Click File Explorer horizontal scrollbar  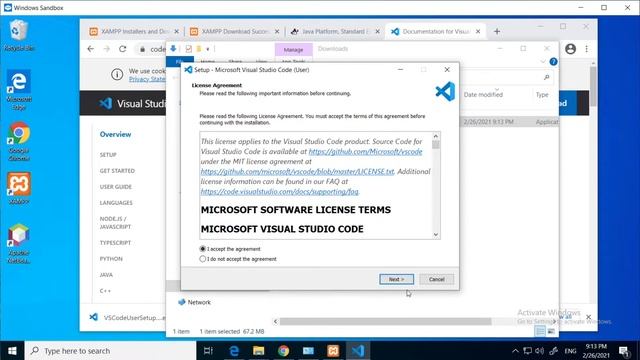coord(385,322)
